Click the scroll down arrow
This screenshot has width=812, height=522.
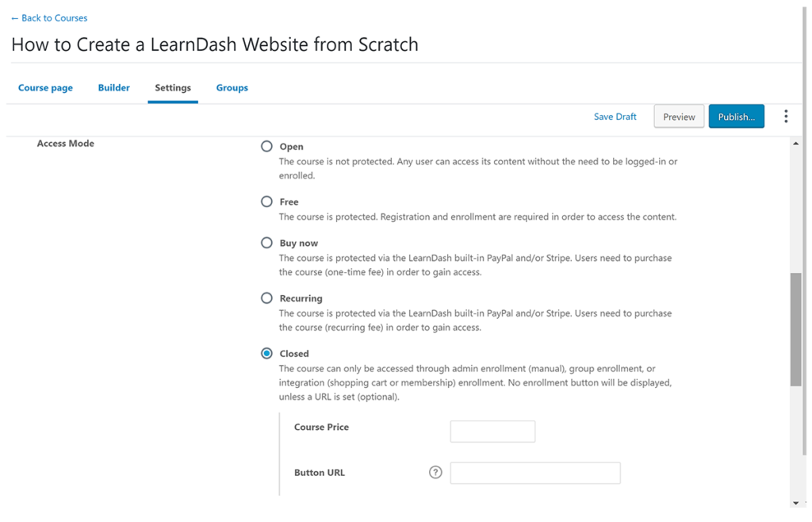click(x=795, y=503)
